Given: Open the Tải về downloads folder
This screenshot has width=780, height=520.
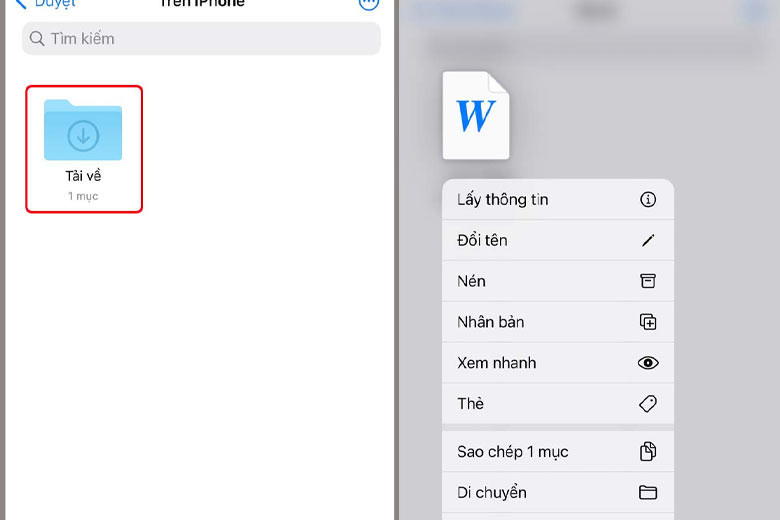Looking at the screenshot, I should tap(83, 149).
